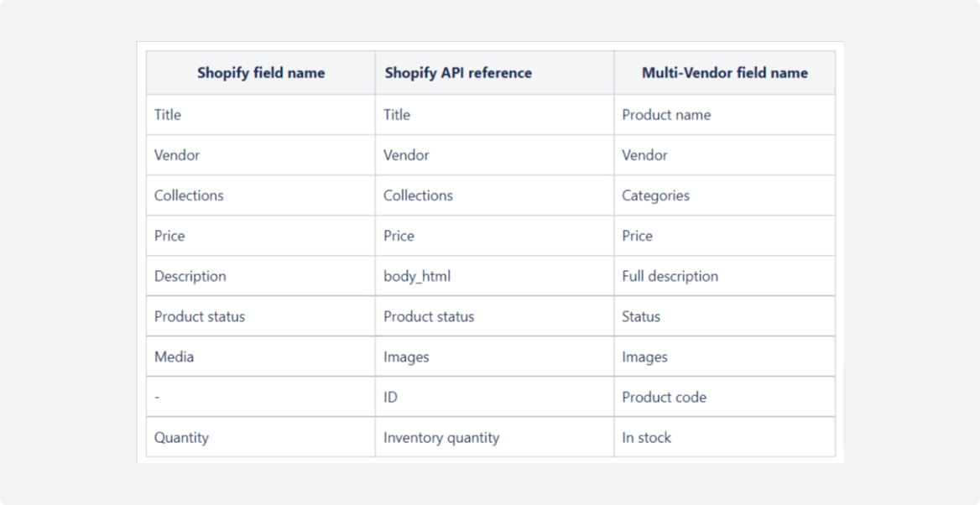This screenshot has width=980, height=505.
Task: Select the 'Product name' cell
Action: tap(666, 115)
